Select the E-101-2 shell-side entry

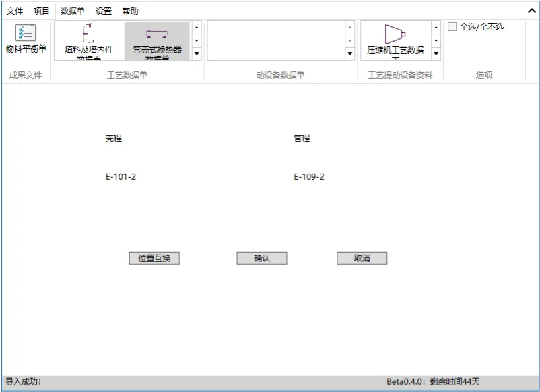pos(121,176)
